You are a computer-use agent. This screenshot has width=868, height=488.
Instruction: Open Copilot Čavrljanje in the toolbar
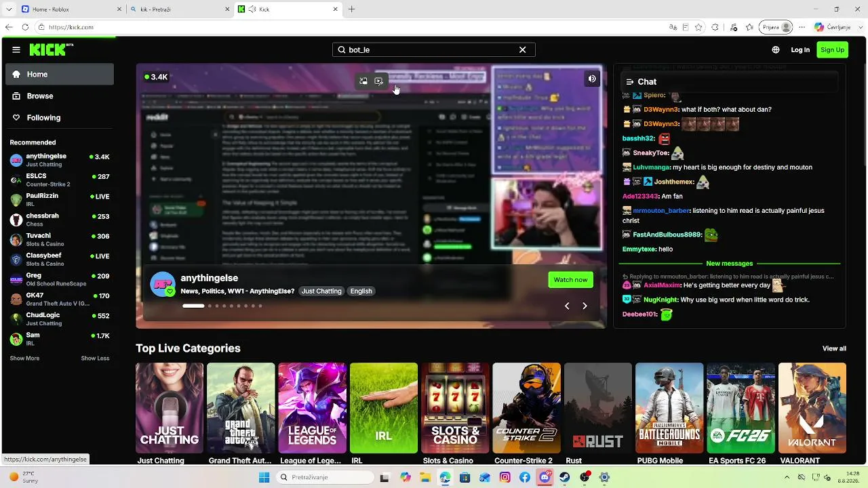coord(832,27)
